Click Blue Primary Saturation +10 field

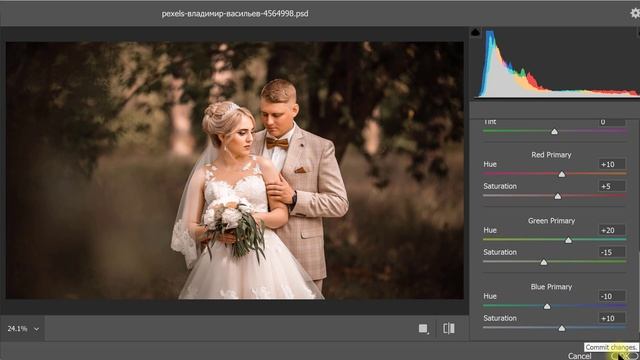(x=612, y=318)
